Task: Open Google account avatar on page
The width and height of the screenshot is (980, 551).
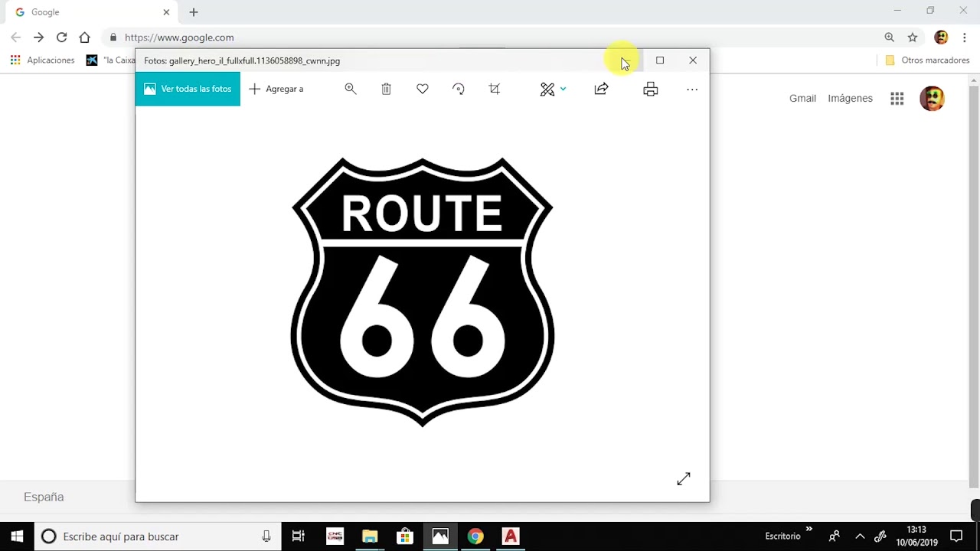Action: [x=932, y=98]
